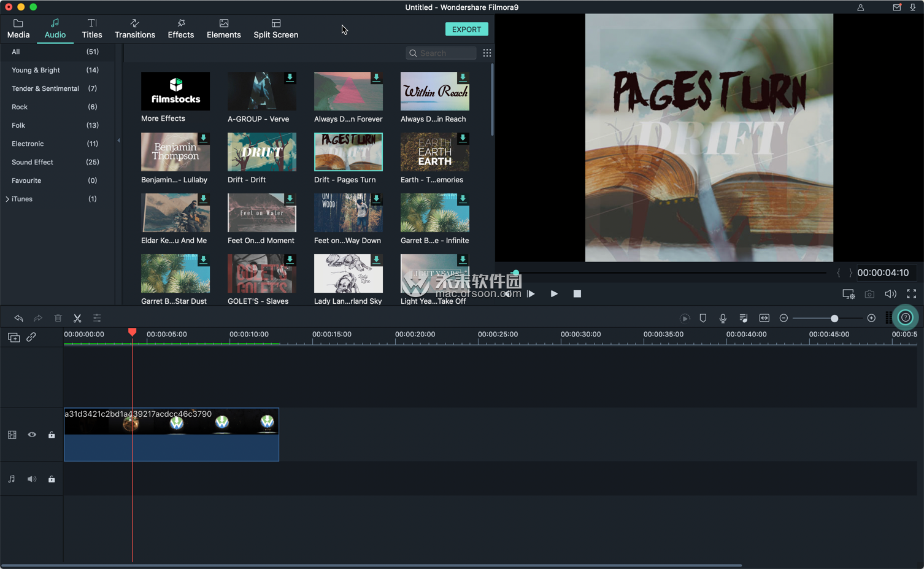Play the preview video

pyautogui.click(x=554, y=294)
